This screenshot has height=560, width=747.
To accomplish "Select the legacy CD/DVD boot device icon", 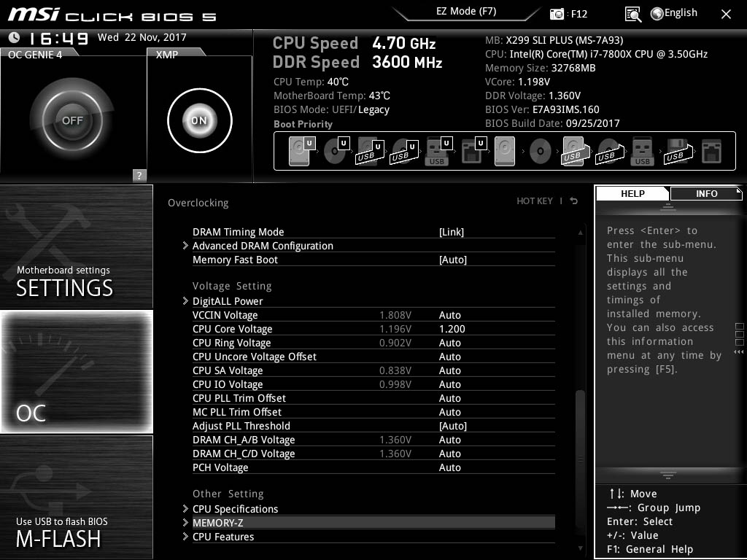I will coord(541,152).
